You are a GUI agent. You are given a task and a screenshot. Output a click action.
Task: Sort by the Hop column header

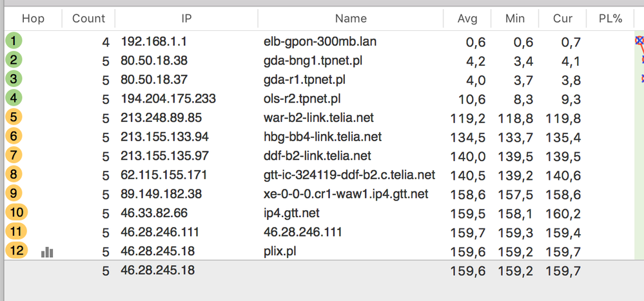[33, 19]
